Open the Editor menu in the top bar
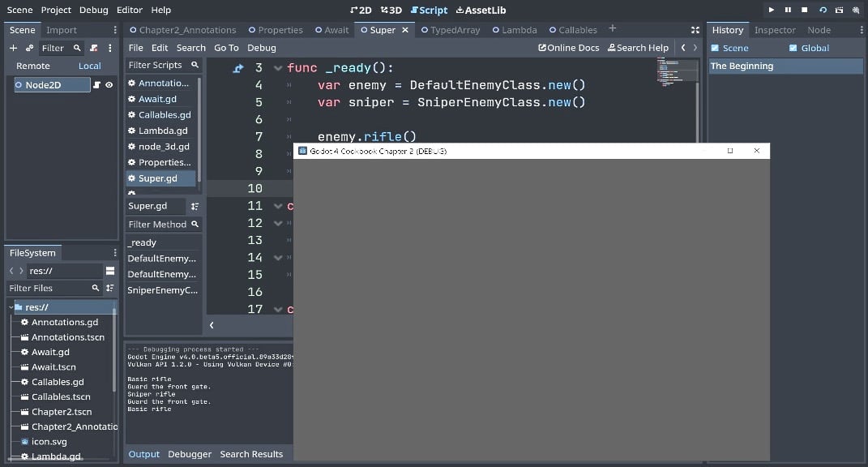This screenshot has height=467, width=868. 130,10
